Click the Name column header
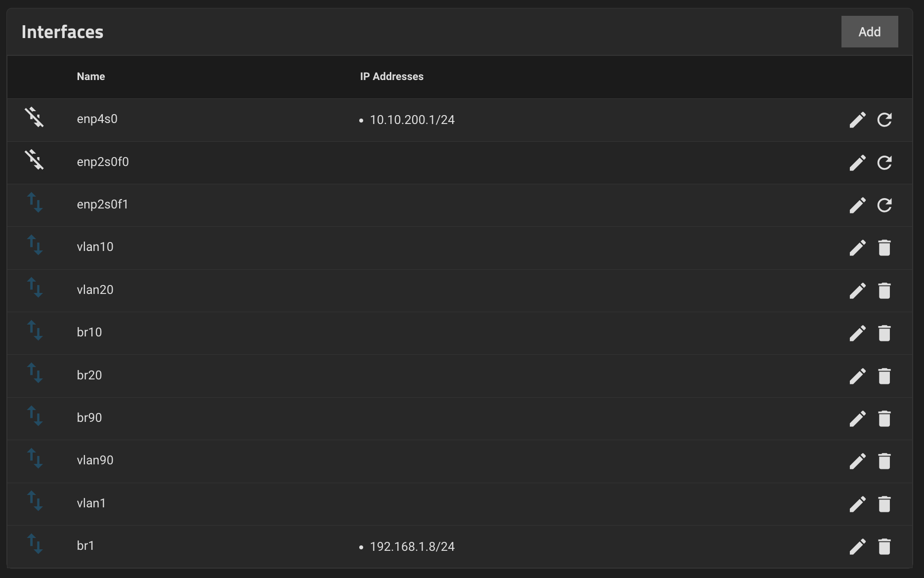The height and width of the screenshot is (578, 924). pyautogui.click(x=91, y=77)
